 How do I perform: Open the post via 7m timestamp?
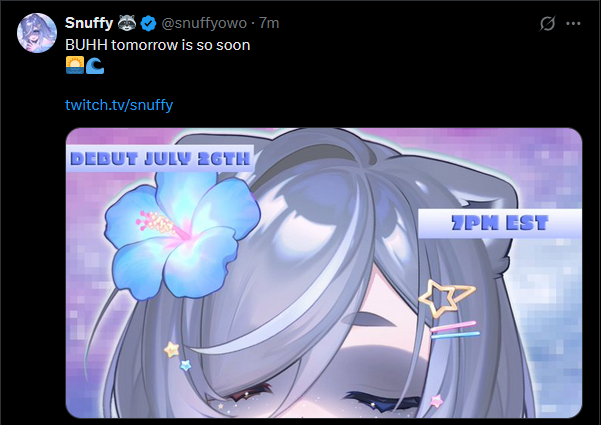[269, 23]
